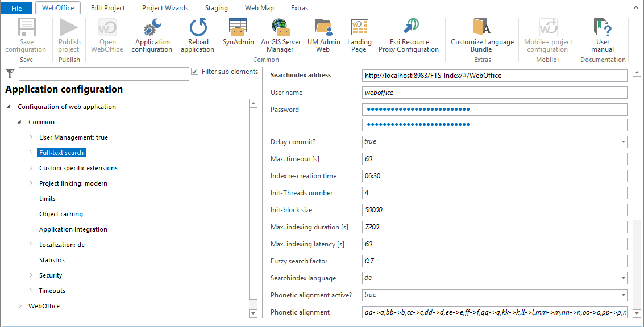Expand the Security tree node
This screenshot has width=644, height=327.
[31, 275]
